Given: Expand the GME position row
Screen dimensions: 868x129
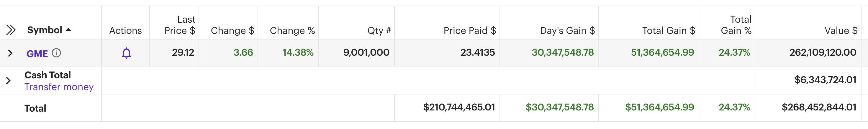Looking at the screenshot, I should click(10, 53).
